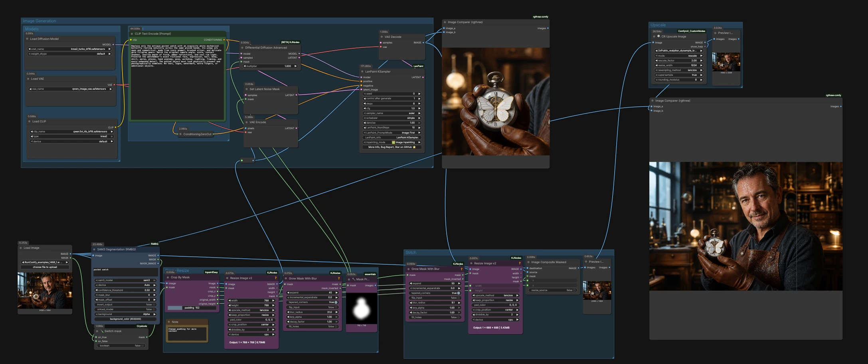Collapse the LanPaint KSampler node with its title dot
Viewport: 868px width, 364px height.
pyautogui.click(x=362, y=72)
